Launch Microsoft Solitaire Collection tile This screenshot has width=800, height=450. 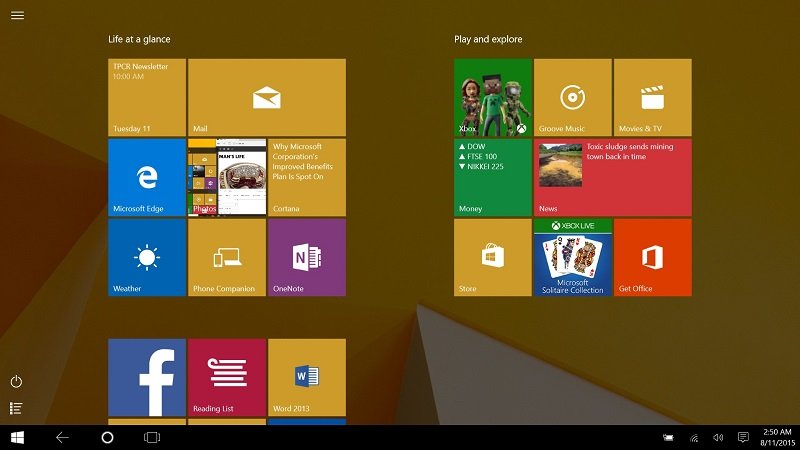572,257
